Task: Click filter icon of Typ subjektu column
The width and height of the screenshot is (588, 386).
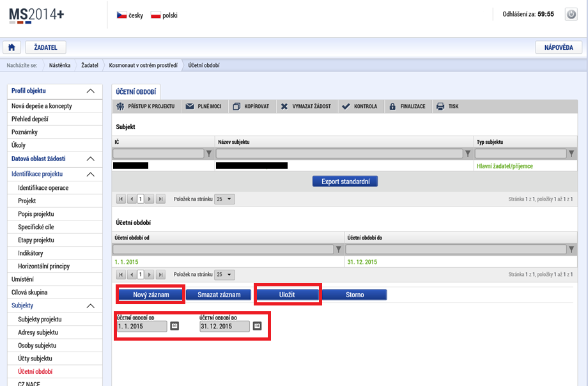Action: pyautogui.click(x=571, y=153)
